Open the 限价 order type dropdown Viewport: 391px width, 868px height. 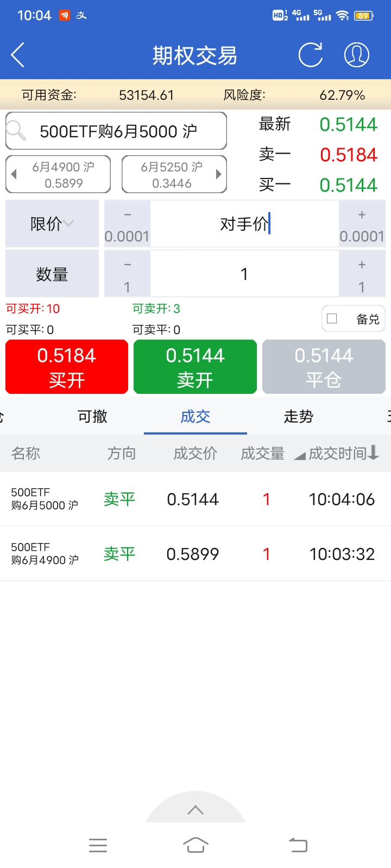(x=52, y=224)
